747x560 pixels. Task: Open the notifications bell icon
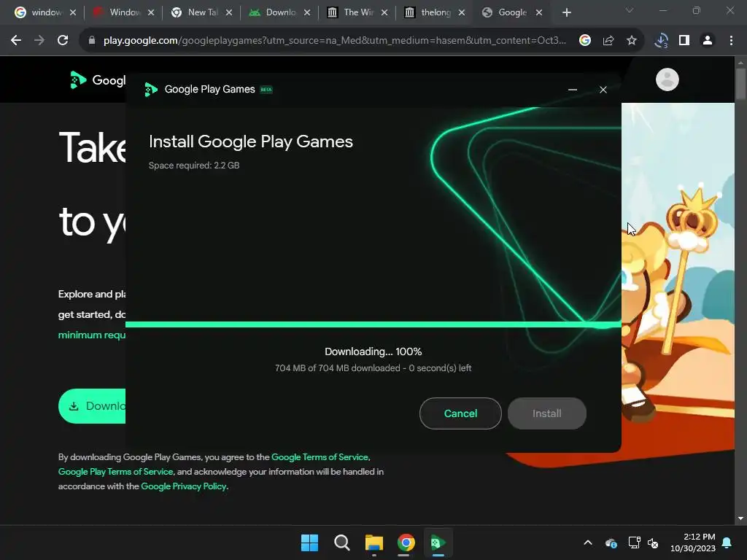pos(727,542)
